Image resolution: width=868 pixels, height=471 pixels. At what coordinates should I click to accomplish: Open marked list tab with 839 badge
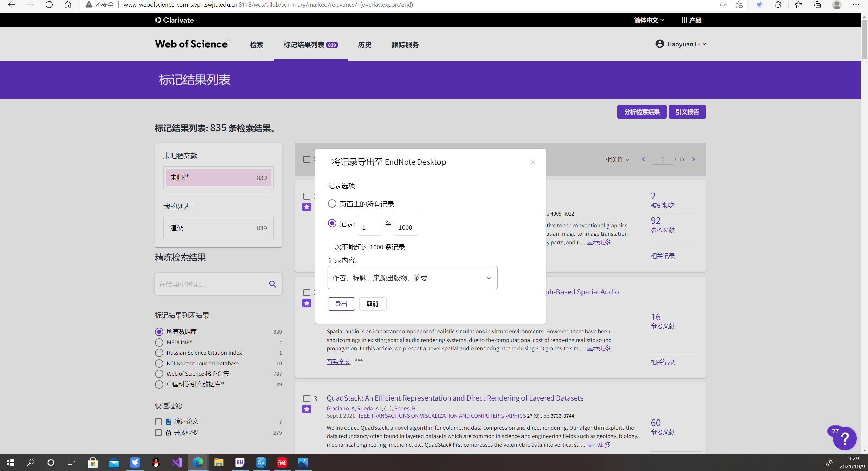click(311, 45)
